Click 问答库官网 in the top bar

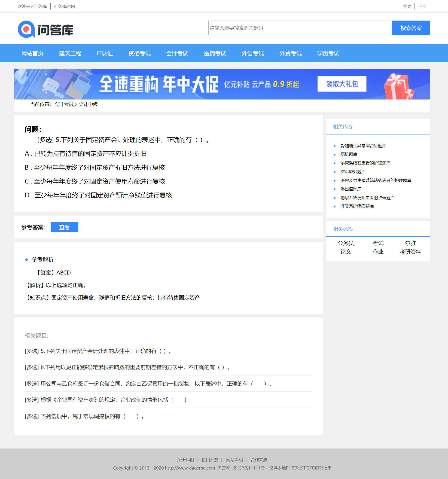coord(64,6)
